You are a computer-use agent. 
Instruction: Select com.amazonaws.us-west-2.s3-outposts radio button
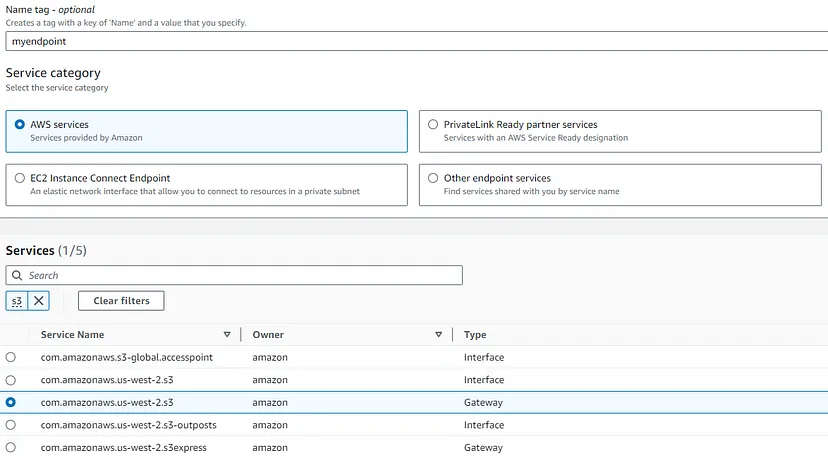(11, 425)
